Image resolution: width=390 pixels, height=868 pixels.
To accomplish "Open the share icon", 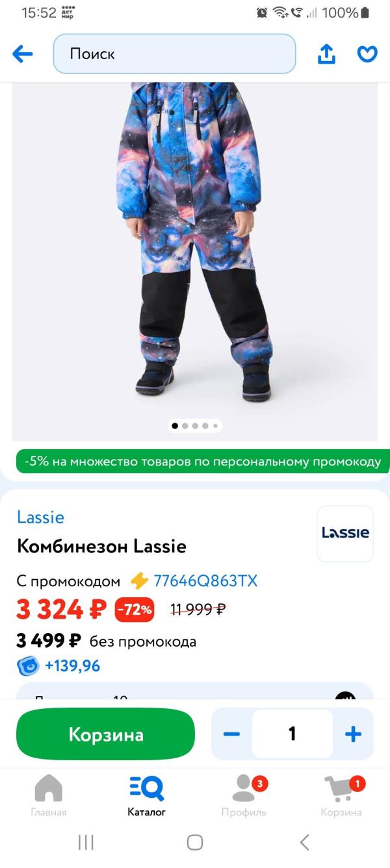I will [326, 54].
